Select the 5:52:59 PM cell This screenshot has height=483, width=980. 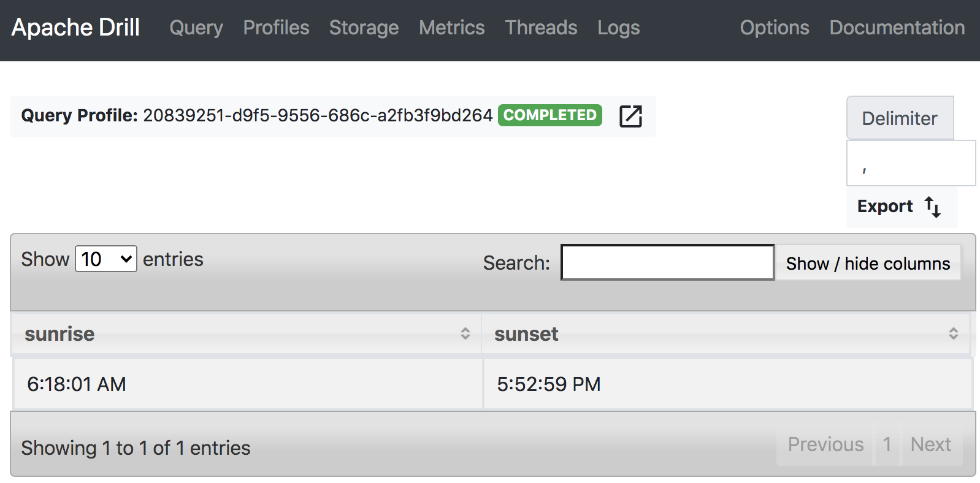[x=728, y=384]
